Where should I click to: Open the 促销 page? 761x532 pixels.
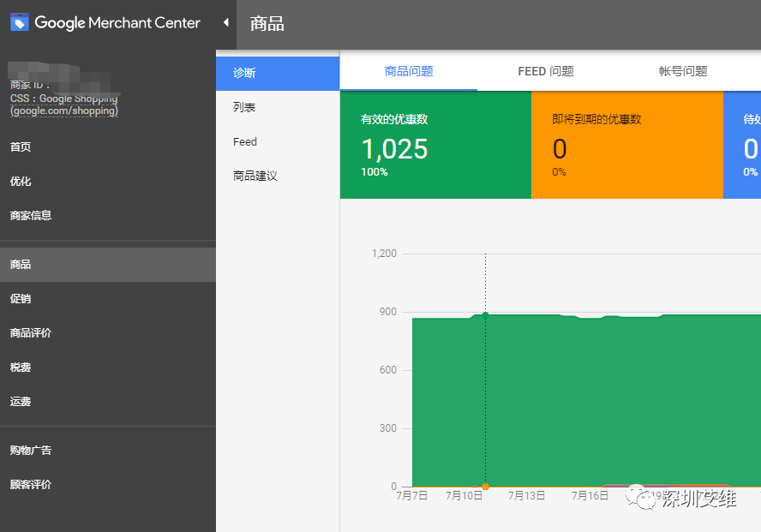tap(21, 299)
